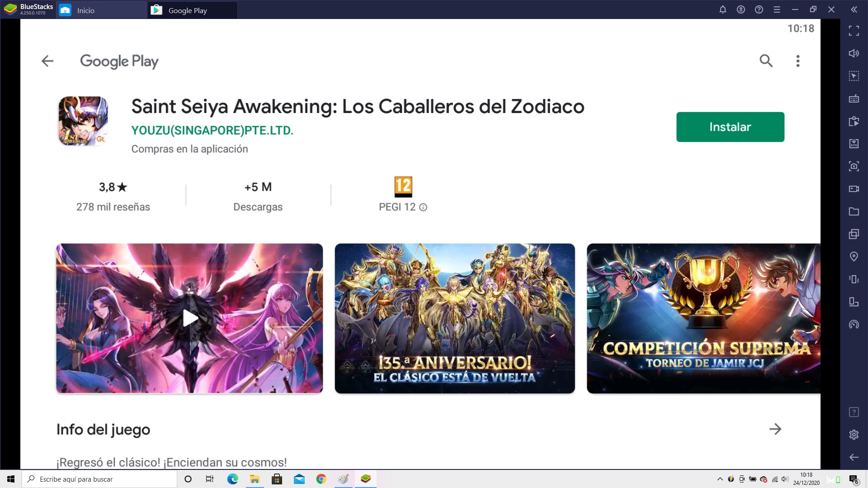Show hidden system tray icons
Screen dimensions: 868x488
click(720, 479)
